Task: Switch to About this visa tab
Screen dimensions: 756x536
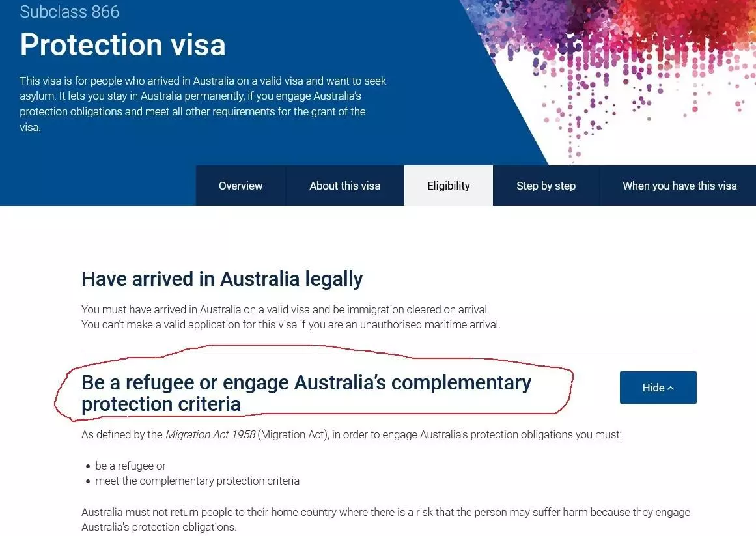Action: (344, 186)
